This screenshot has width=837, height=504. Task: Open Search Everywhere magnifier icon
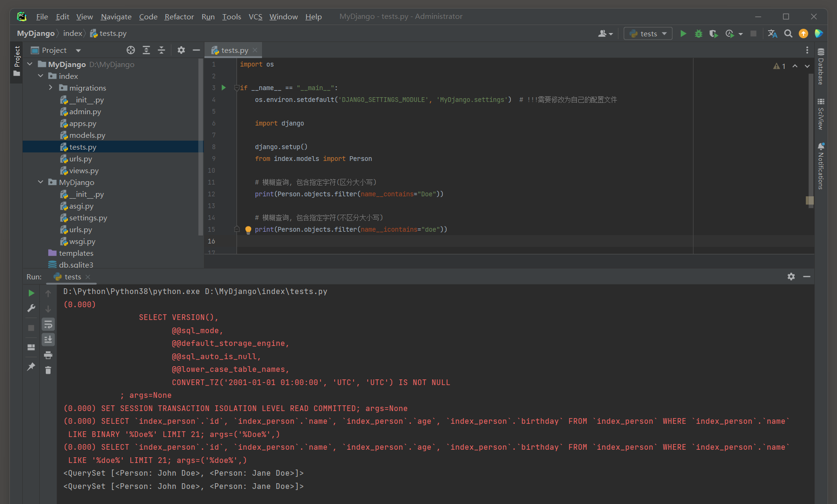coord(788,34)
